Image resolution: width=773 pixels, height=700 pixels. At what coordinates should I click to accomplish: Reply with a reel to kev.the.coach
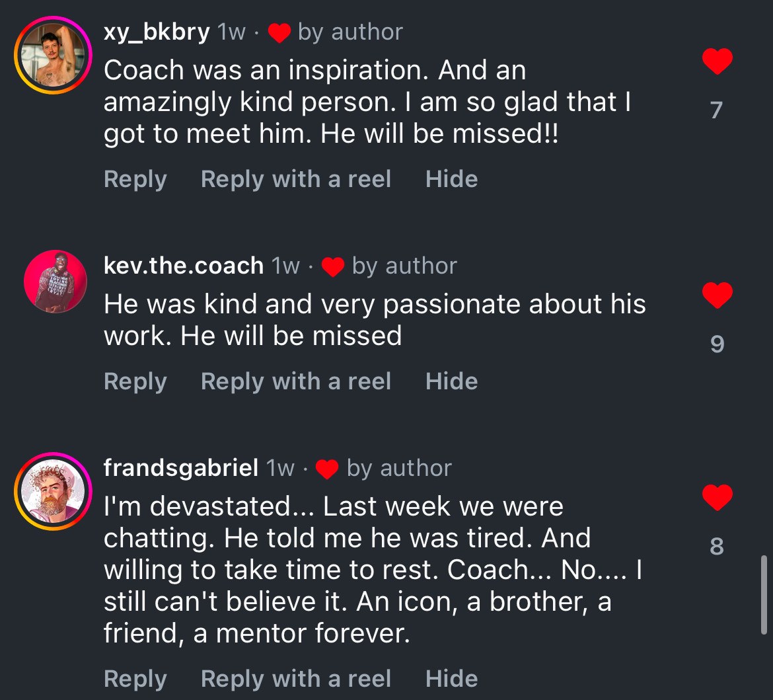[x=296, y=382]
